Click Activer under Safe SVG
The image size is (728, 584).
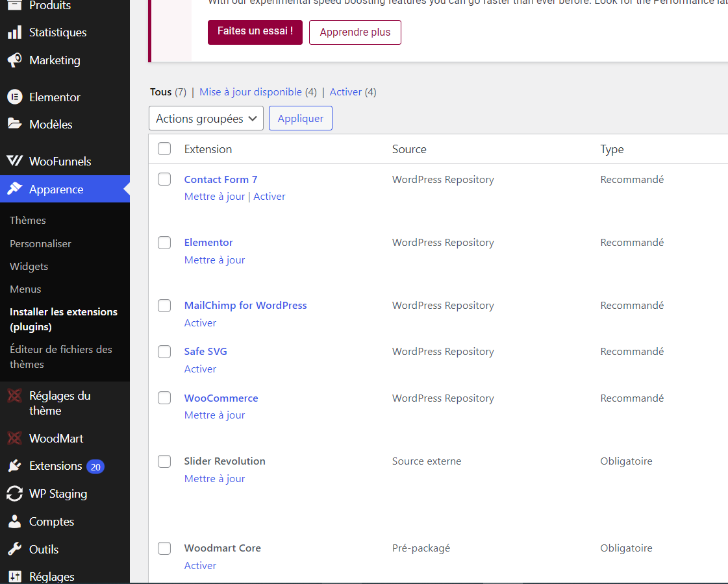[200, 369]
